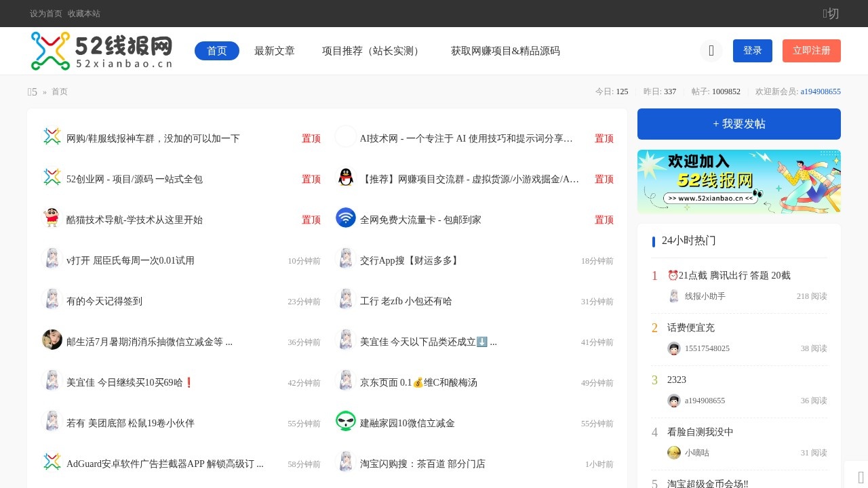Open post 淘宝闪购搜：茶百道 部分门店
Screen dimensions: 868x488
click(x=422, y=464)
